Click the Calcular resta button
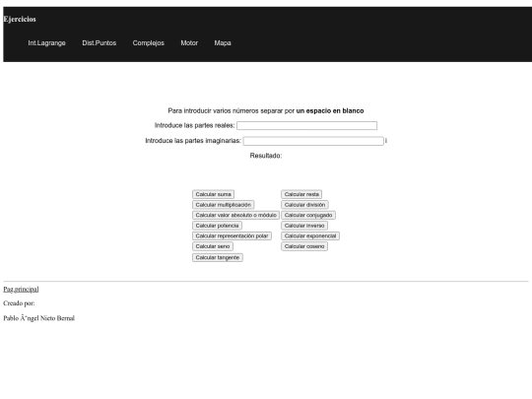 301,194
